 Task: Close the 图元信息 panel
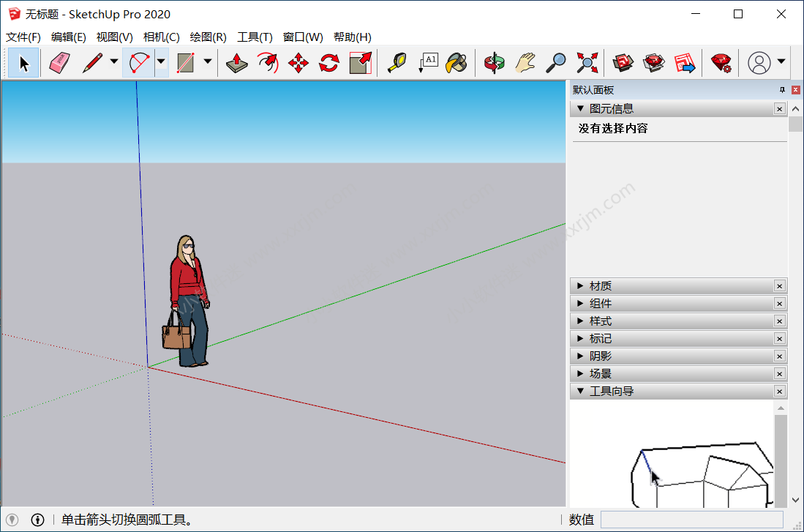coord(779,109)
